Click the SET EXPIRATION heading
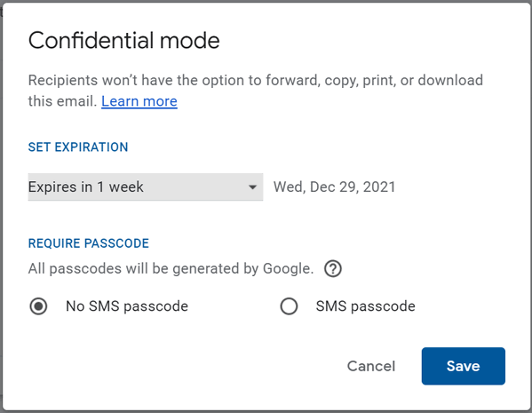Image resolution: width=532 pixels, height=413 pixels. click(78, 147)
